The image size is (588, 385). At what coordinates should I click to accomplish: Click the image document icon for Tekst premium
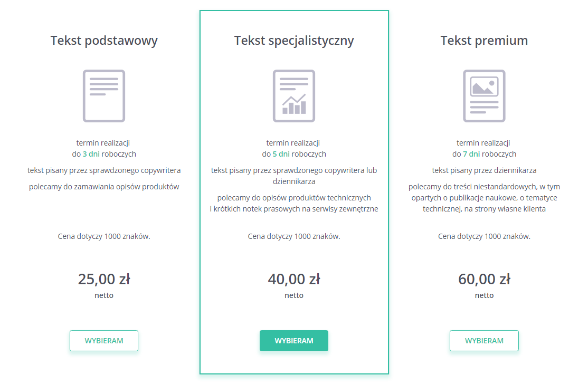tap(484, 96)
